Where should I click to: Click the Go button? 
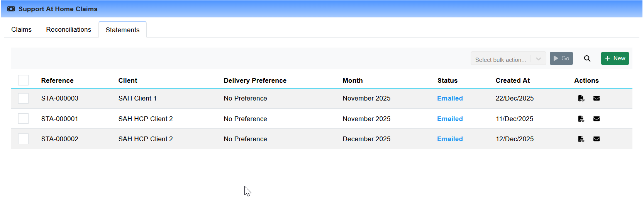click(561, 58)
